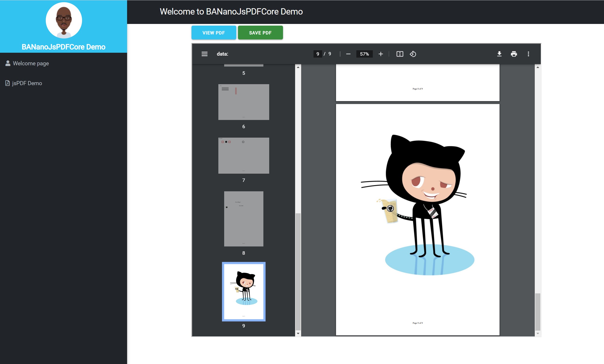
Task: Click the zoom in plus icon
Action: coord(381,54)
